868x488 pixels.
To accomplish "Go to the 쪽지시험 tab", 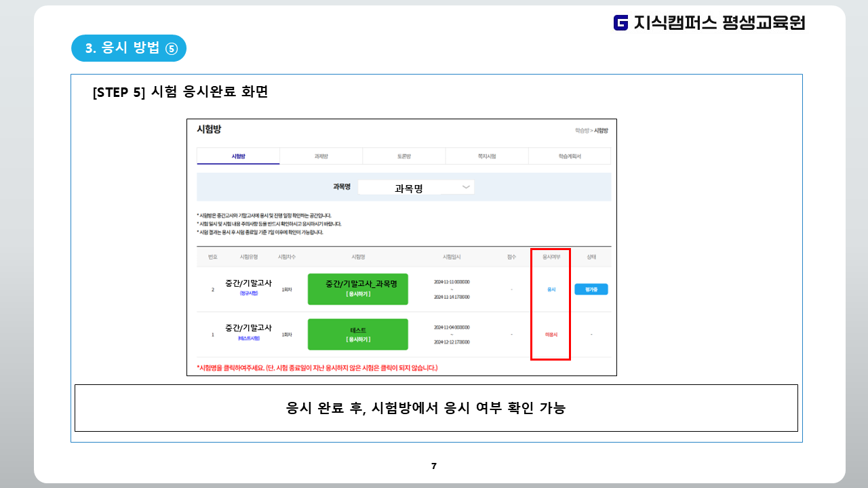I will 486,156.
